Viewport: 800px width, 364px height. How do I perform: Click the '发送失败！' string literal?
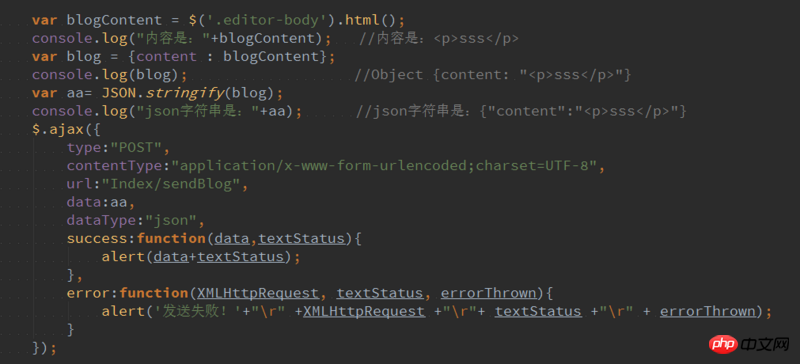point(197,311)
